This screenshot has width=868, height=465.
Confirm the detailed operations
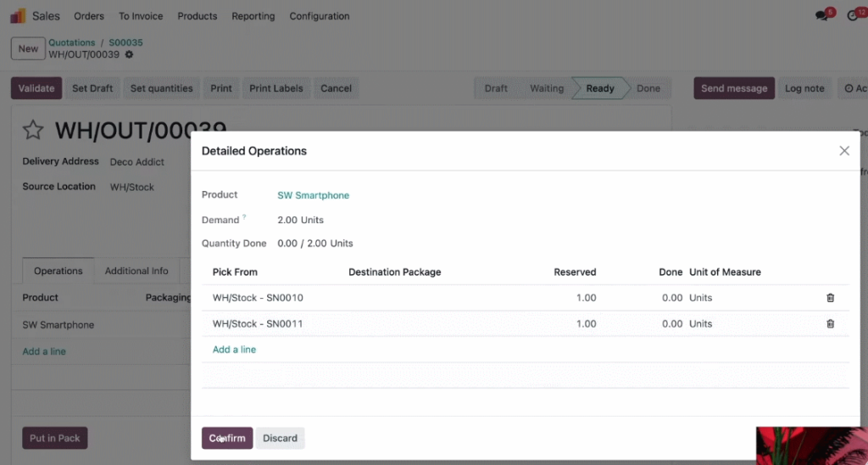point(227,438)
